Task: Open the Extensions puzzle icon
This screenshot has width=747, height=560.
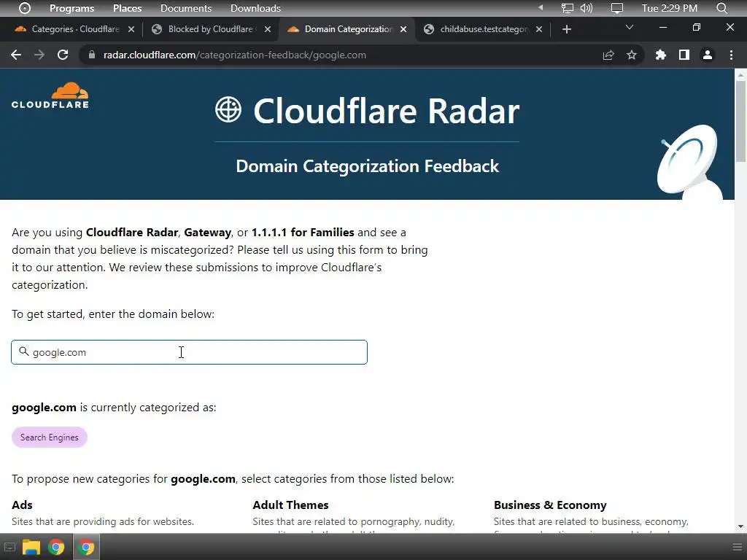Action: tap(661, 55)
